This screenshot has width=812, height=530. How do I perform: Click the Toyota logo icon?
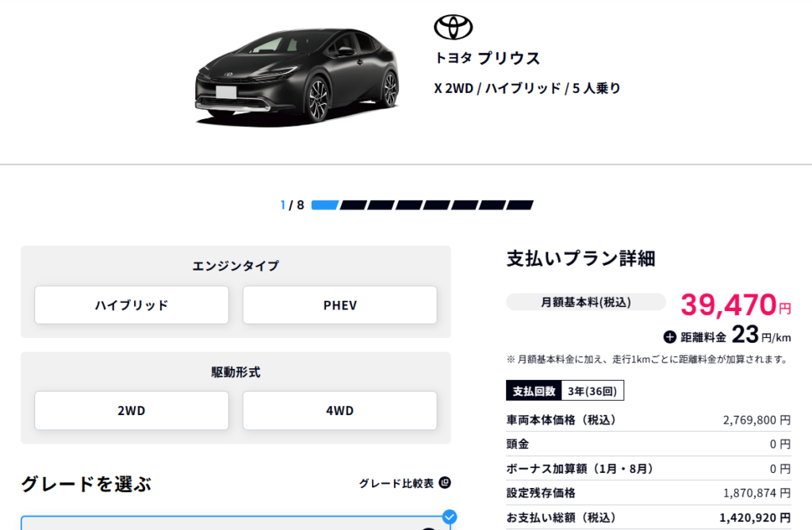pos(453,27)
